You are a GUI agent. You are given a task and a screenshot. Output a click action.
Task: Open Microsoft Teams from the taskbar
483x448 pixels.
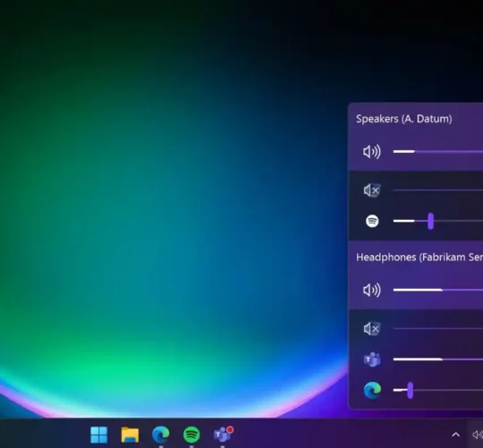pyautogui.click(x=223, y=435)
